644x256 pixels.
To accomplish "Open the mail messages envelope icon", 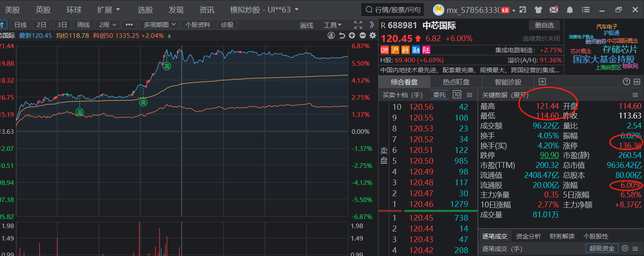I will pos(553,10).
